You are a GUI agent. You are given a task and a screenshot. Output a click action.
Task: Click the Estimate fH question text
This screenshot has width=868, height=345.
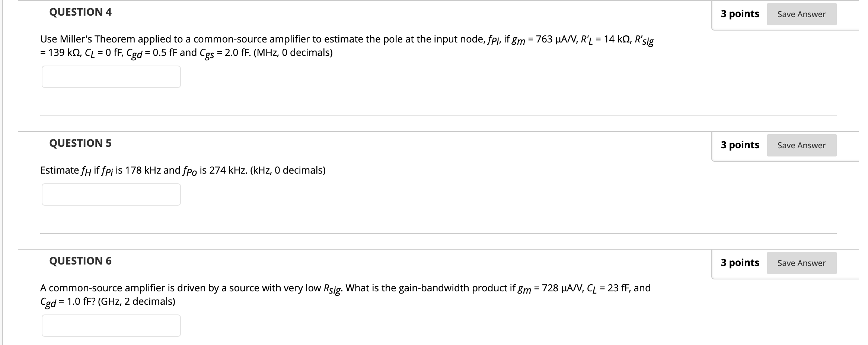182,170
